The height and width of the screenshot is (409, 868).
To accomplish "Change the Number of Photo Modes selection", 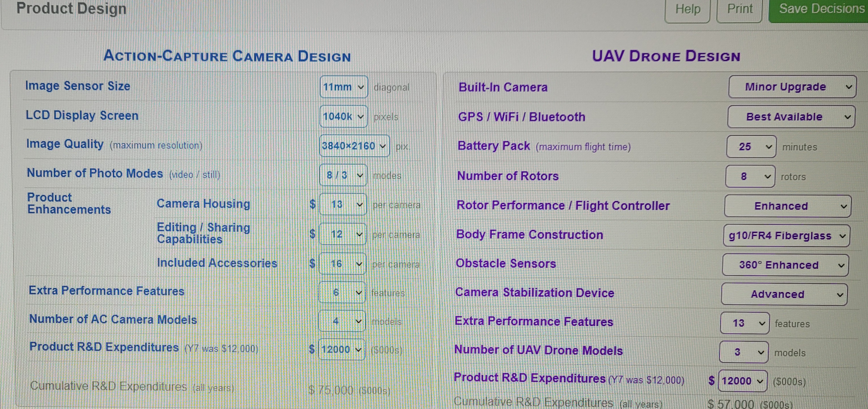I will pyautogui.click(x=343, y=175).
